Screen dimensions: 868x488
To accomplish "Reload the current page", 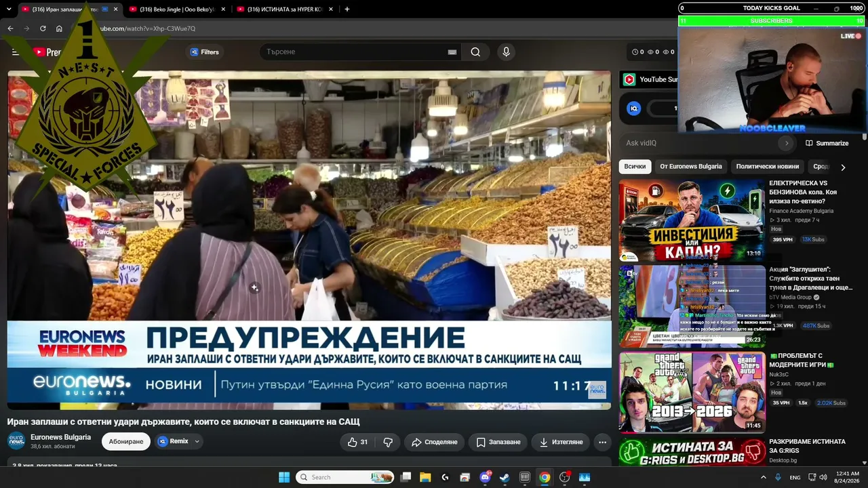I will (x=43, y=28).
